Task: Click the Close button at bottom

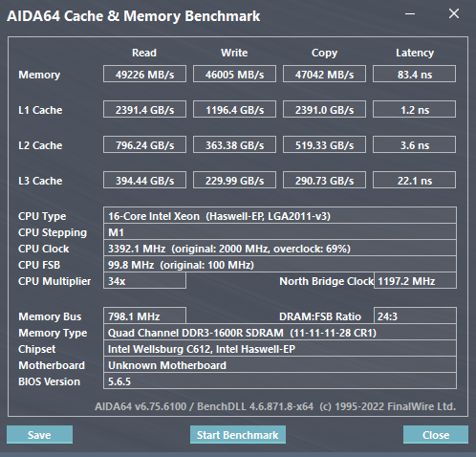Action: pos(436,435)
